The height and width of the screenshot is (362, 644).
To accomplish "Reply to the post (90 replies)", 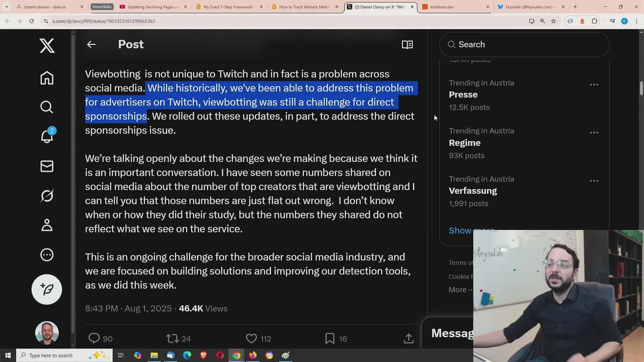I will 100,338.
